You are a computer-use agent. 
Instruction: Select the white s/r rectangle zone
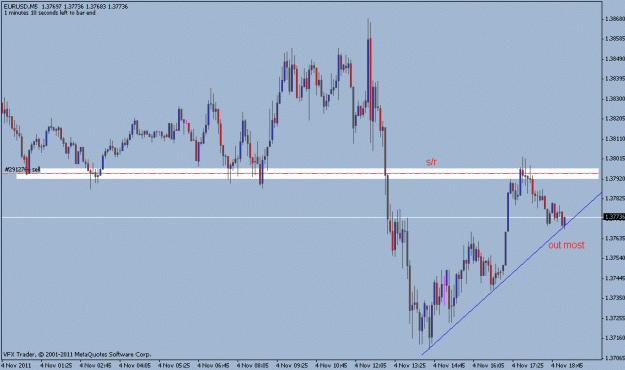pos(307,173)
